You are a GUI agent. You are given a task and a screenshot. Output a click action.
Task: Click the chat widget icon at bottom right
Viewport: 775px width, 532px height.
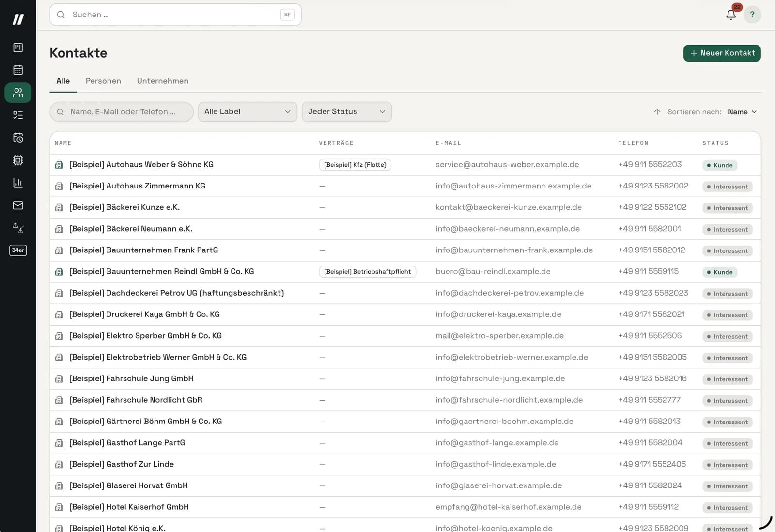click(x=766, y=523)
